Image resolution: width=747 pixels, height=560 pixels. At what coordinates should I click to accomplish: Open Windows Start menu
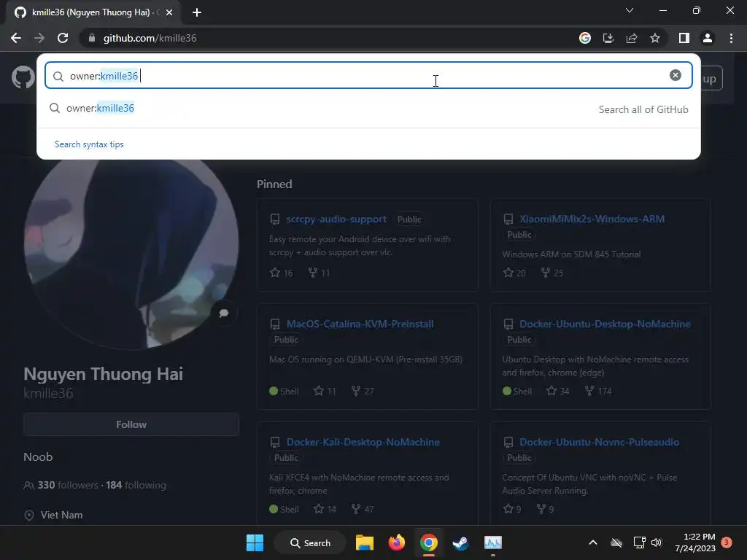255,542
